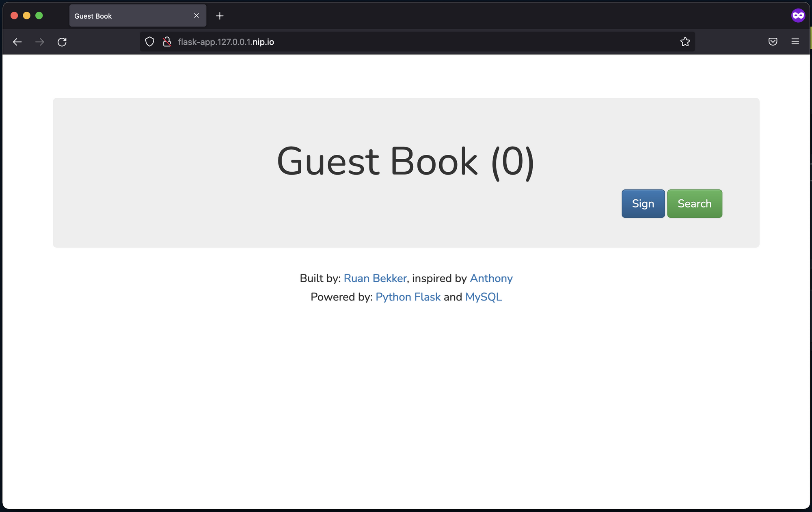812x512 pixels.
Task: Close the Guest Book tab
Action: coord(197,15)
